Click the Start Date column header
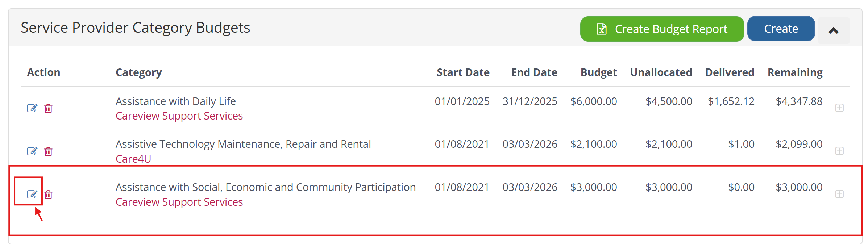868x251 pixels. pos(463,72)
